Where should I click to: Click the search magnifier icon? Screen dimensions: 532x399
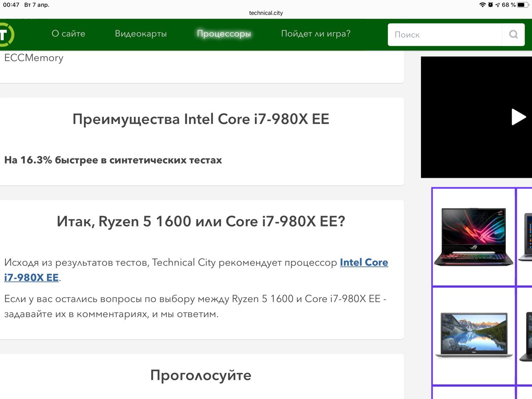point(513,34)
